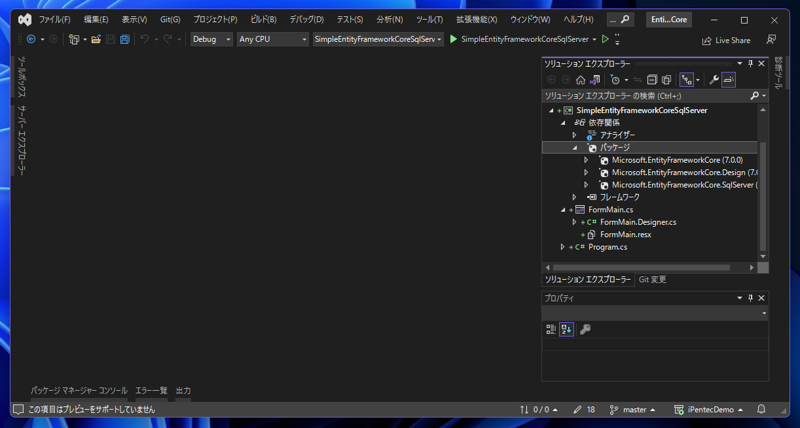The width and height of the screenshot is (800, 428).
Task: Click the notification bell in status bar
Action: [x=761, y=410]
